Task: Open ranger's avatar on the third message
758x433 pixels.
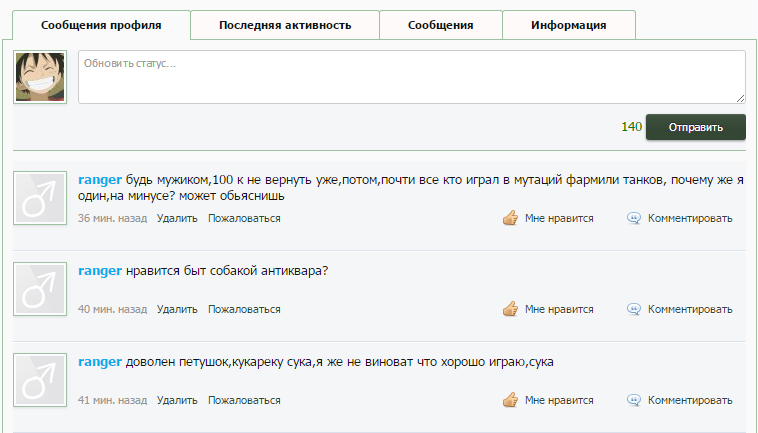Action: [x=40, y=379]
